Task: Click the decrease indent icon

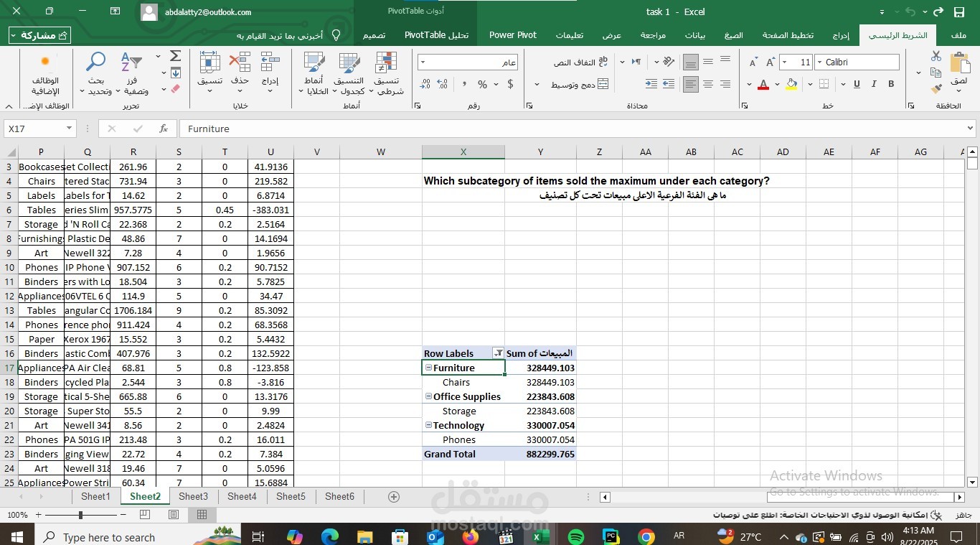Action: point(669,84)
